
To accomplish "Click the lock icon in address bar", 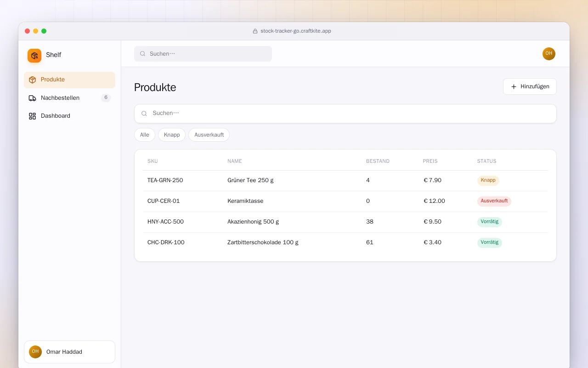I will tap(255, 31).
